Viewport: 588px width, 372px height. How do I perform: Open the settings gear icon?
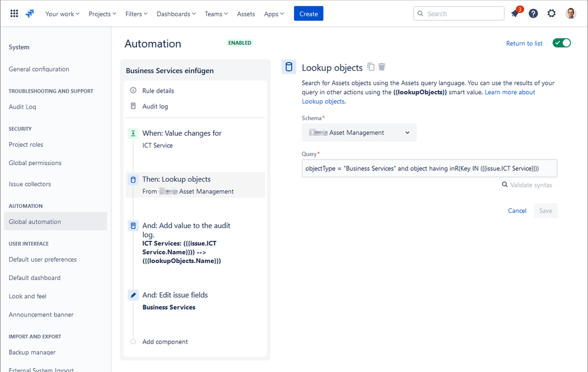click(x=551, y=14)
